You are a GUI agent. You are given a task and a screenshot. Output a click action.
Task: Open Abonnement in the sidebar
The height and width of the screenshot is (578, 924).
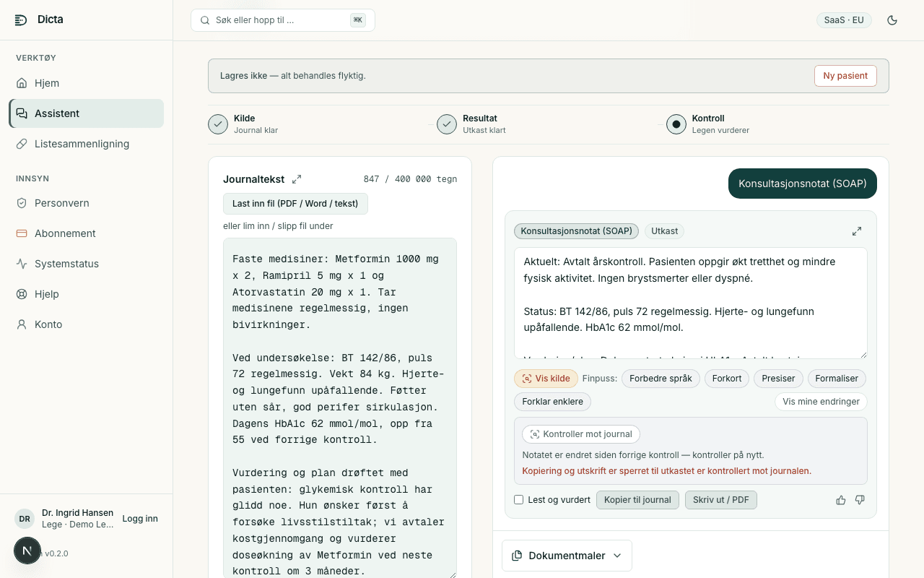pyautogui.click(x=87, y=233)
